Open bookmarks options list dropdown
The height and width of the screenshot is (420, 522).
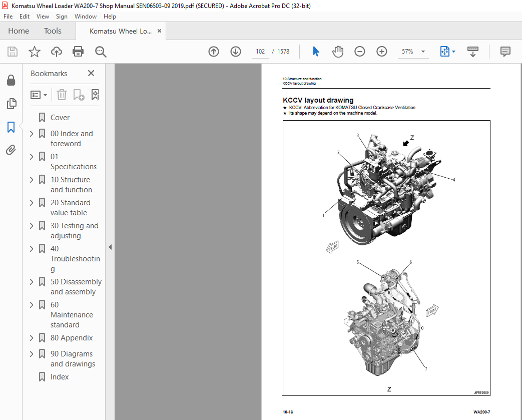tap(39, 95)
